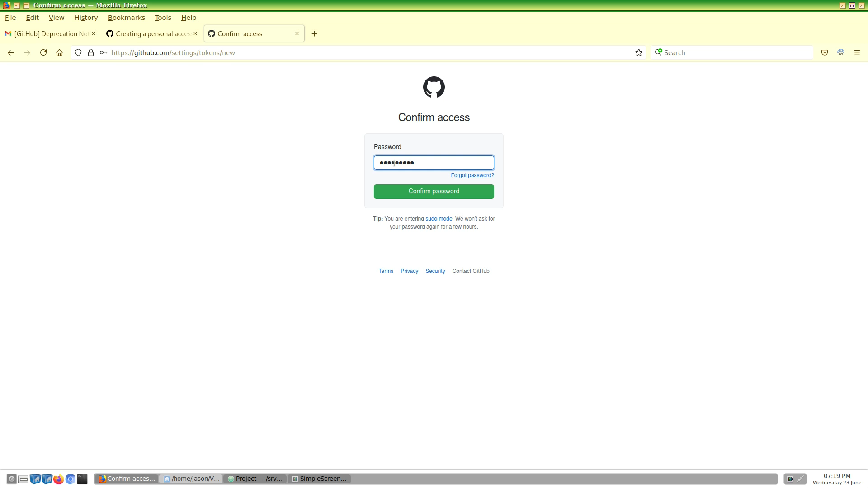This screenshot has width=868, height=488.
Task: Click the taskbar power/session button
Action: (12, 479)
